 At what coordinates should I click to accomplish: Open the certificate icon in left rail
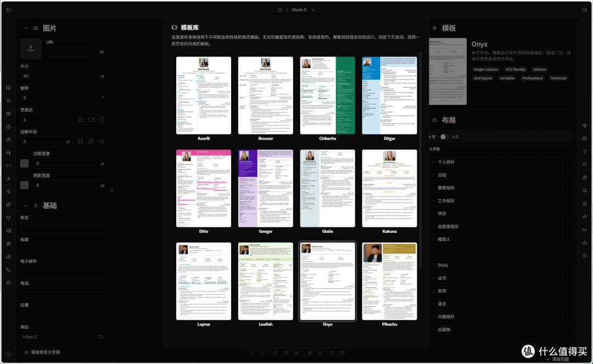coord(8,231)
